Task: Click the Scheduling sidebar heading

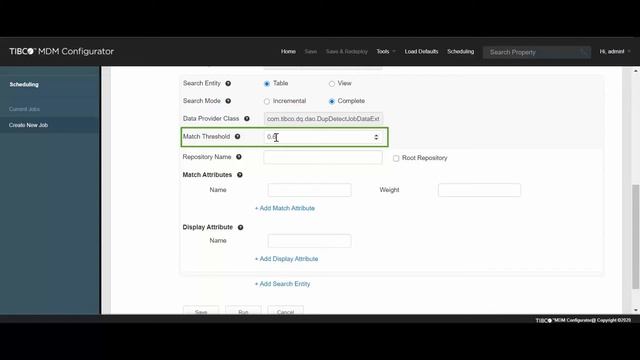Action: click(24, 84)
